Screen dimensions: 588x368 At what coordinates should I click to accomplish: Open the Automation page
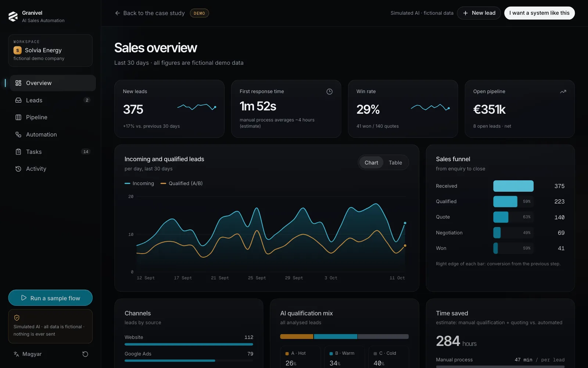pyautogui.click(x=53, y=135)
